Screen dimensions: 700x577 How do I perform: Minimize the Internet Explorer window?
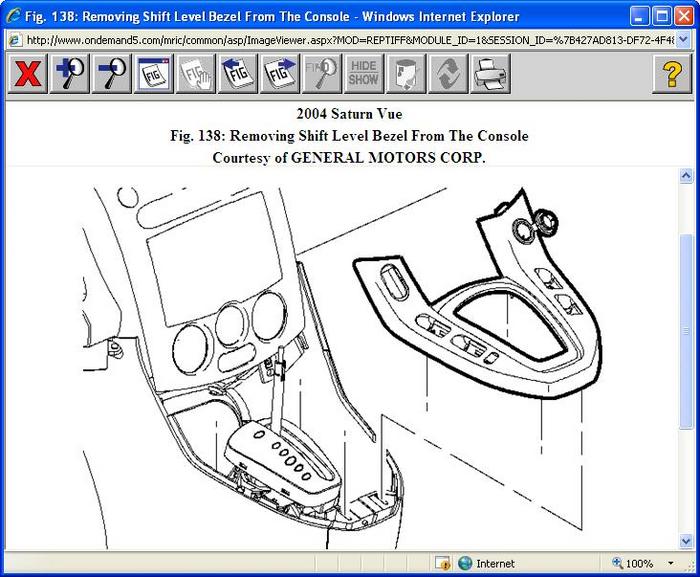tap(639, 17)
